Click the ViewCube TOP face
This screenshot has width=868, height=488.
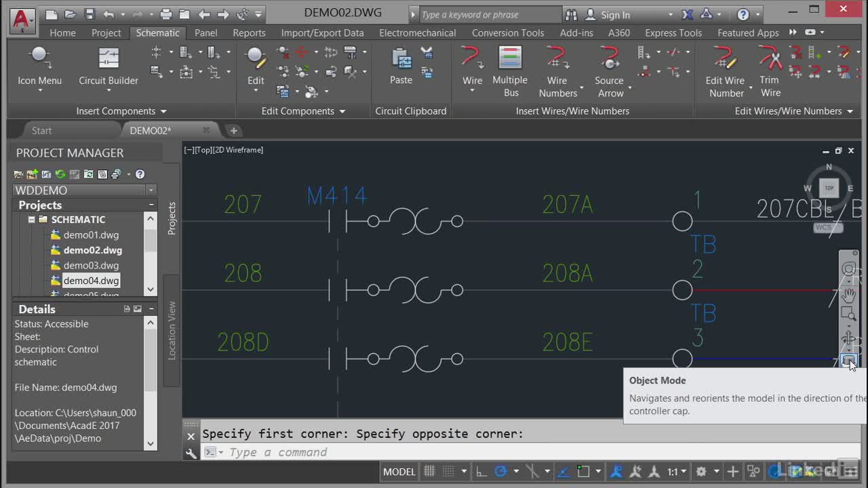(829, 188)
